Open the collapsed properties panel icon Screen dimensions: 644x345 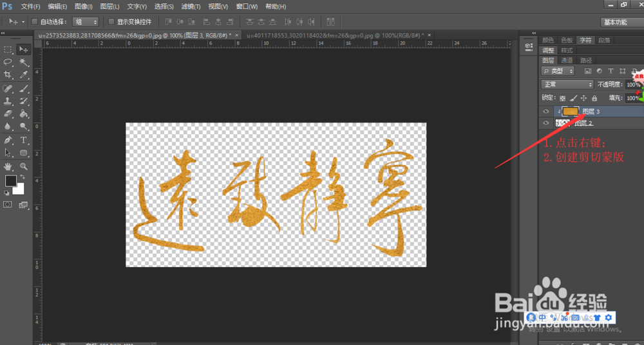pyautogui.click(x=529, y=48)
